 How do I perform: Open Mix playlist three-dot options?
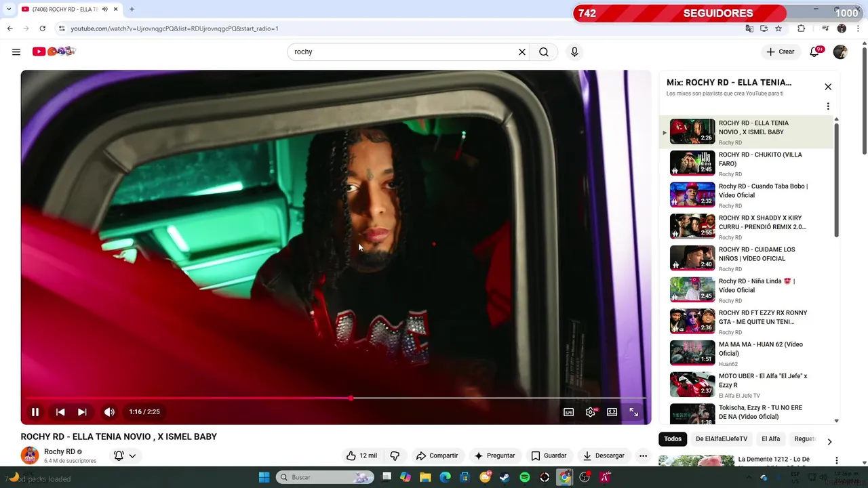coord(828,106)
